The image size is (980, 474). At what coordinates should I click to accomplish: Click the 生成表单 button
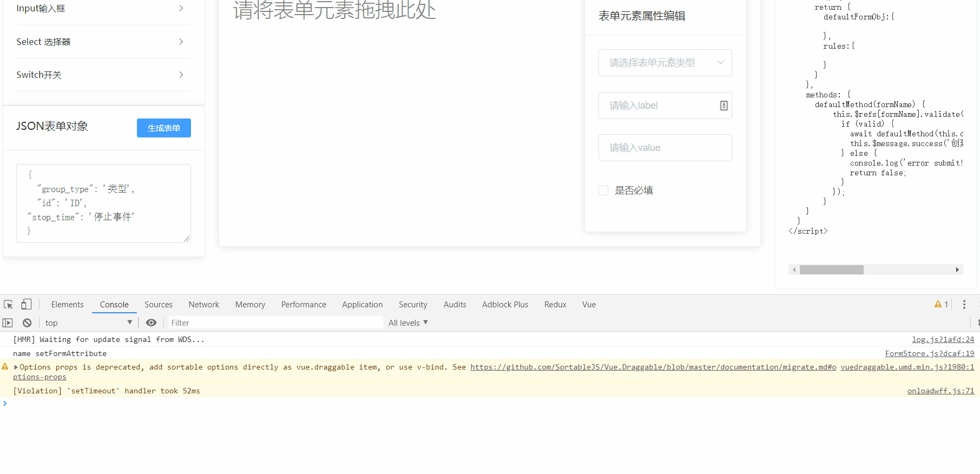164,128
